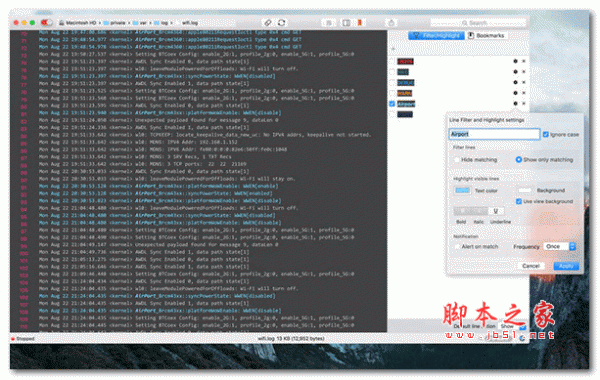
Task: Select wifi.log in the path bar
Action: pyautogui.click(x=189, y=23)
